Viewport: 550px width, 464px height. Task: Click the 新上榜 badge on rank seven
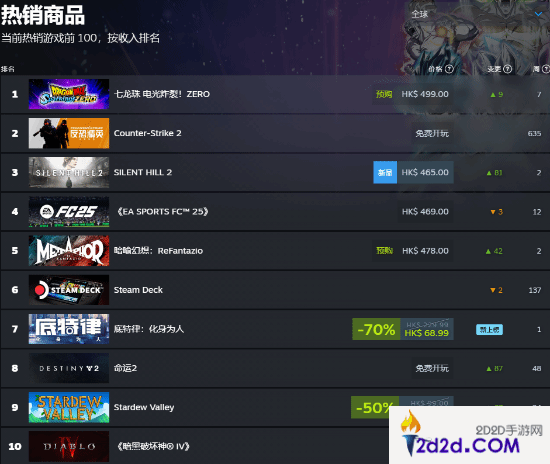point(489,330)
